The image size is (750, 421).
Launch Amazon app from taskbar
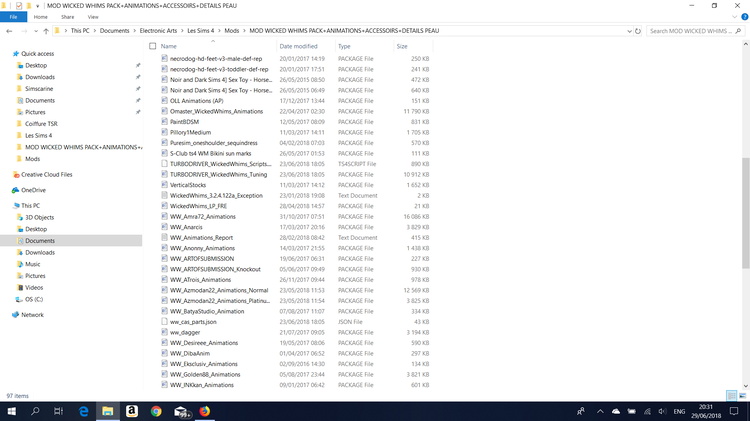point(132,411)
